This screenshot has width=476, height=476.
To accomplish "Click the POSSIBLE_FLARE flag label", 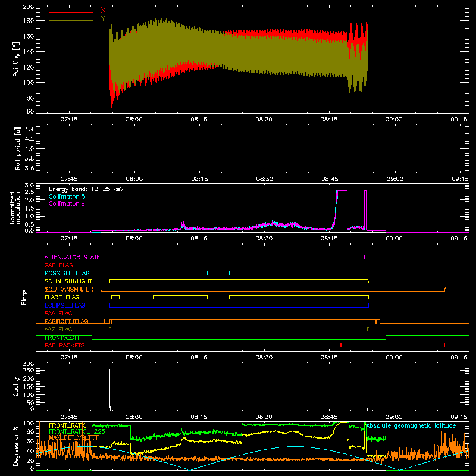I will point(68,273).
